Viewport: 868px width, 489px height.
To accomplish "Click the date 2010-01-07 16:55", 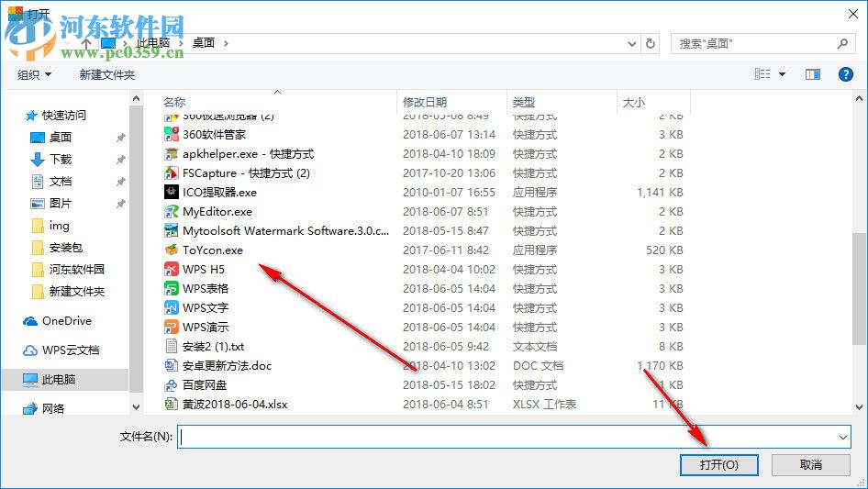I will tap(449, 192).
